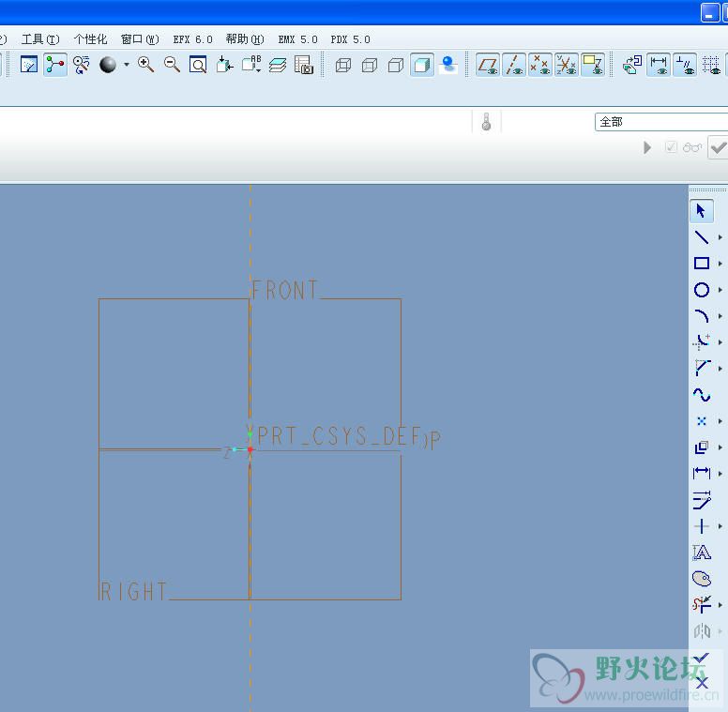Open the 全部 selection filter dropdown
This screenshot has height=712, width=728.
pyautogui.click(x=661, y=122)
